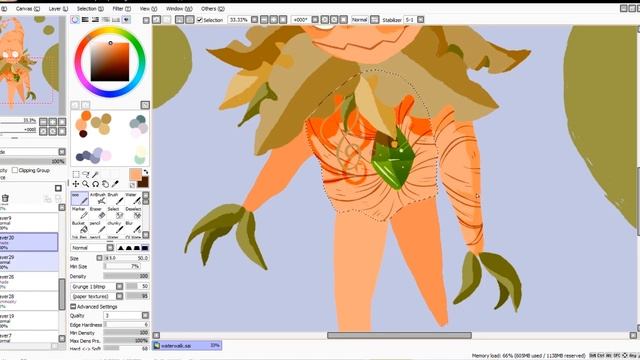Image resolution: width=640 pixels, height=360 pixels.
Task: Adjust the Edge Hardness slider
Action: click(x=127, y=325)
